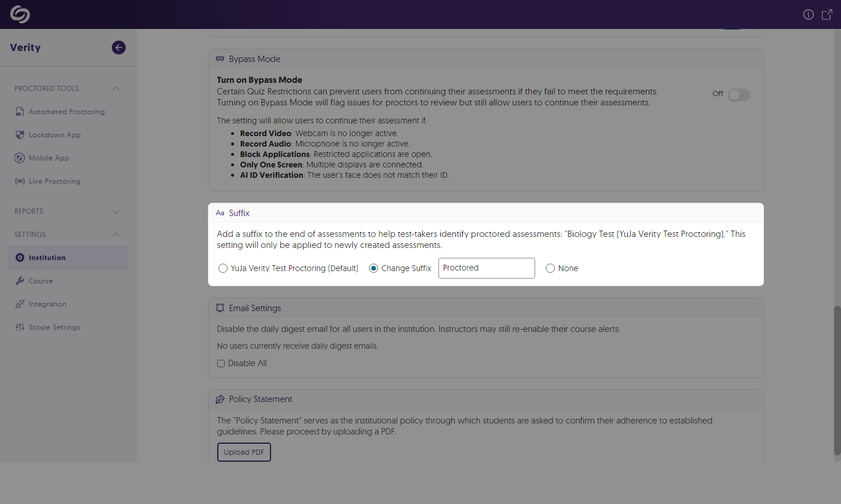
Task: Open Live Proctoring in sidebar
Action: 54,181
